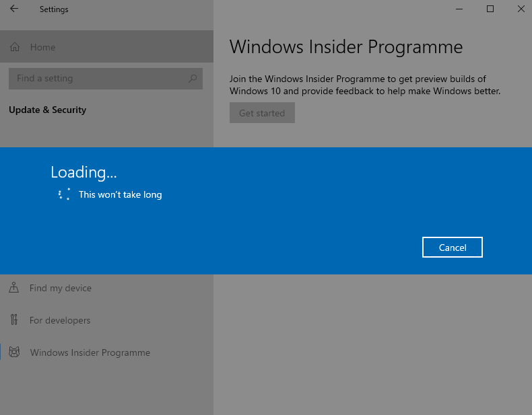Click the Get started button
Screen dimensions: 532x415
(262, 113)
